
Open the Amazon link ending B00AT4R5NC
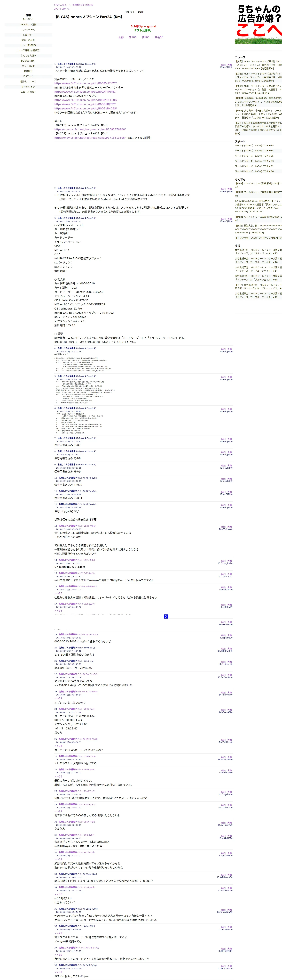[x=86, y=92]
